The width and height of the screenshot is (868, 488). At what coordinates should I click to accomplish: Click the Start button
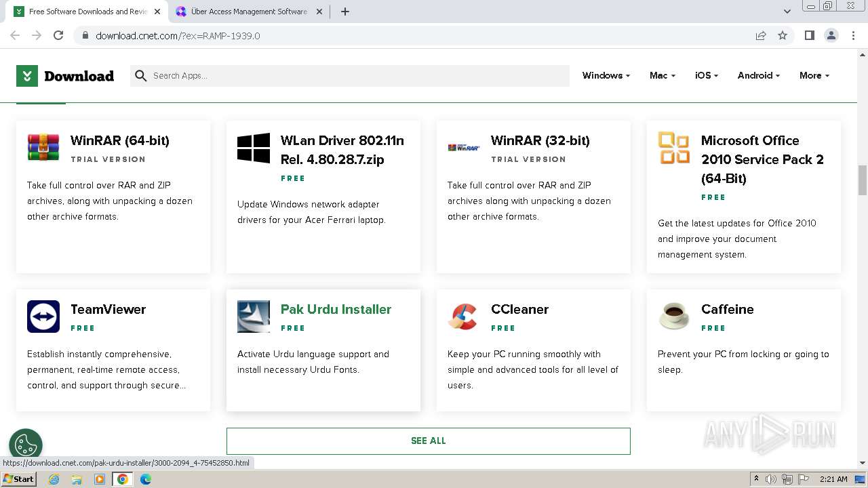click(x=19, y=479)
